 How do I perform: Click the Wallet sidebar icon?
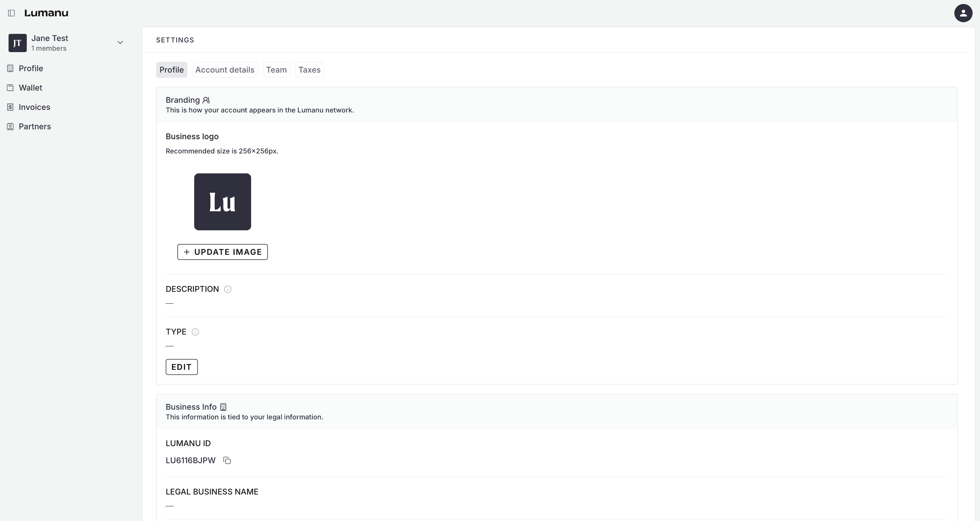tap(10, 88)
